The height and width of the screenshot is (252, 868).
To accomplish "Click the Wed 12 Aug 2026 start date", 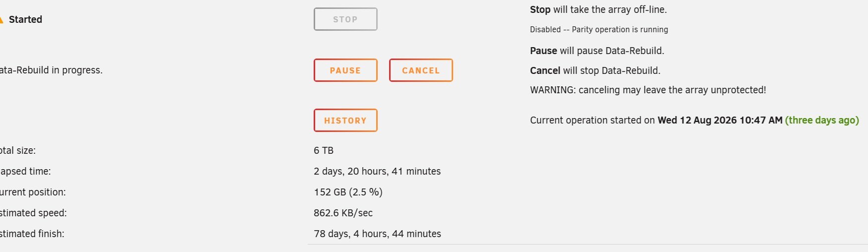I will (x=720, y=120).
